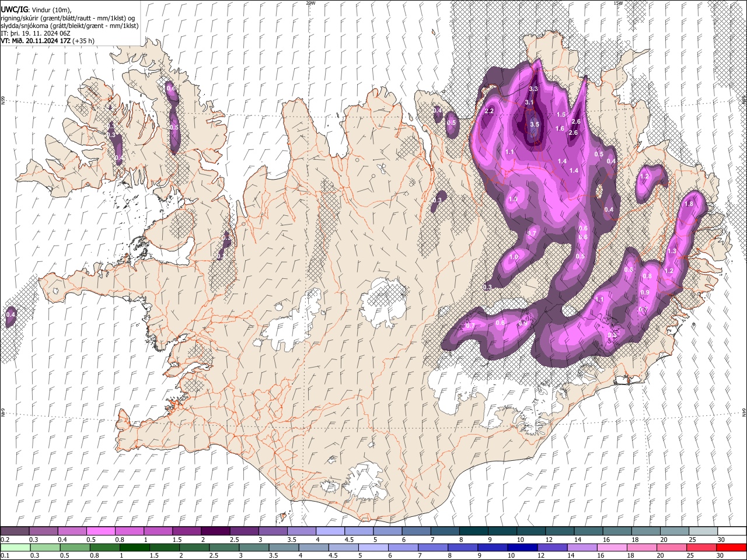This screenshot has width=747, height=560.
Task: Click the 3.3 snowfall value label
Action: (x=533, y=89)
